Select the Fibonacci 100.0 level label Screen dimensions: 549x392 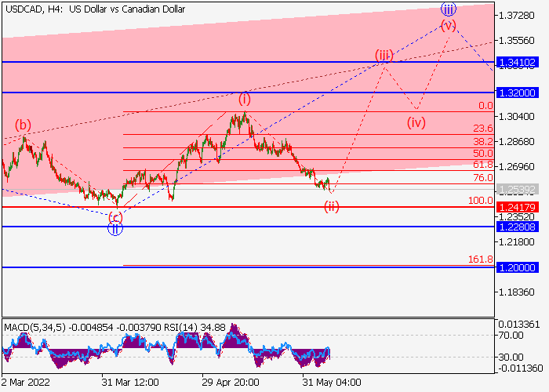(x=480, y=201)
